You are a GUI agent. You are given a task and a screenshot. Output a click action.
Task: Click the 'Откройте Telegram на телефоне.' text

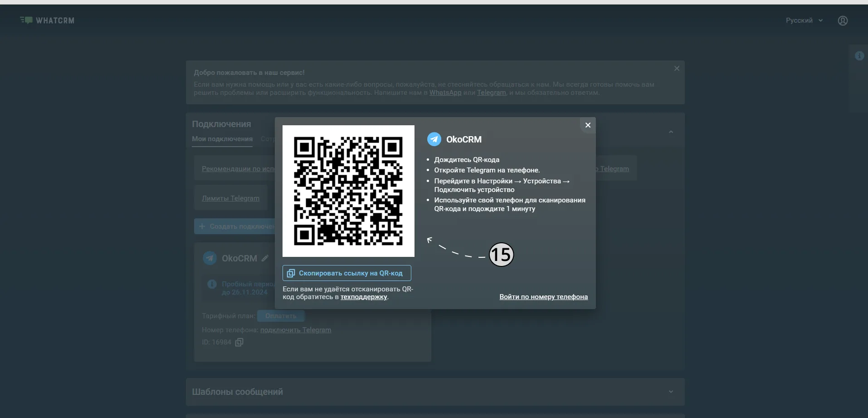487,170
